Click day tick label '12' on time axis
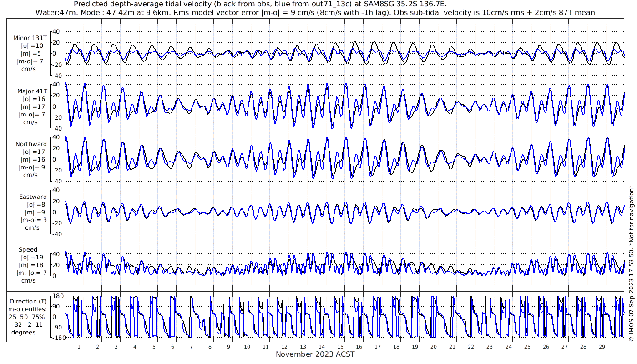The height and width of the screenshot is (364, 637). click(284, 346)
